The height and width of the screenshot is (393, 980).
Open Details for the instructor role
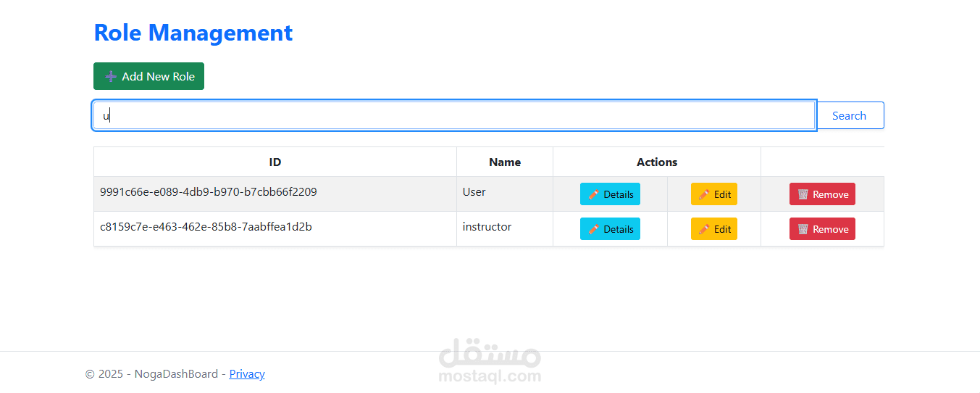click(x=610, y=229)
